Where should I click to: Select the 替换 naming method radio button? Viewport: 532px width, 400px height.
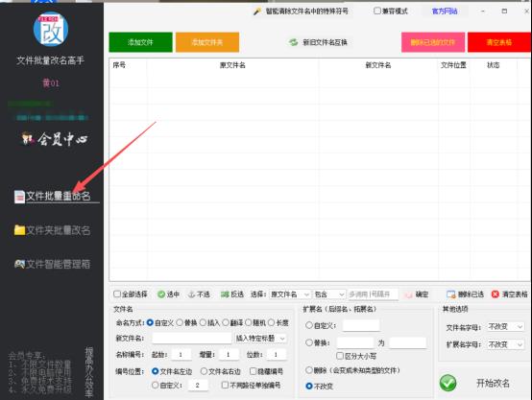(x=180, y=322)
